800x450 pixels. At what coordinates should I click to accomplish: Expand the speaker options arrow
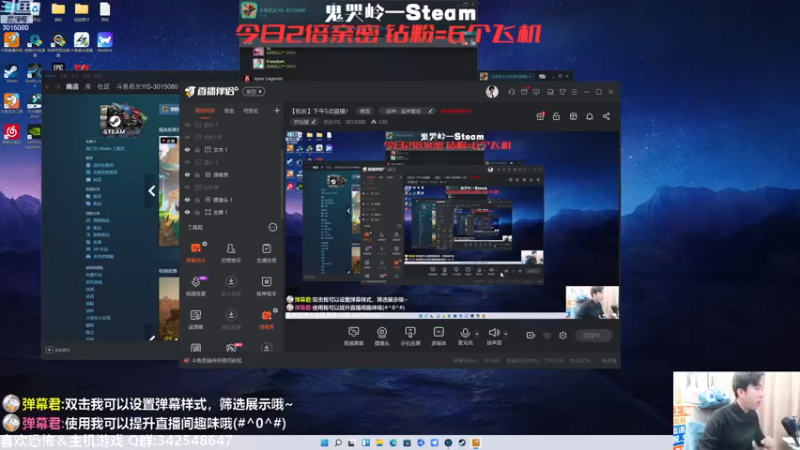506,334
